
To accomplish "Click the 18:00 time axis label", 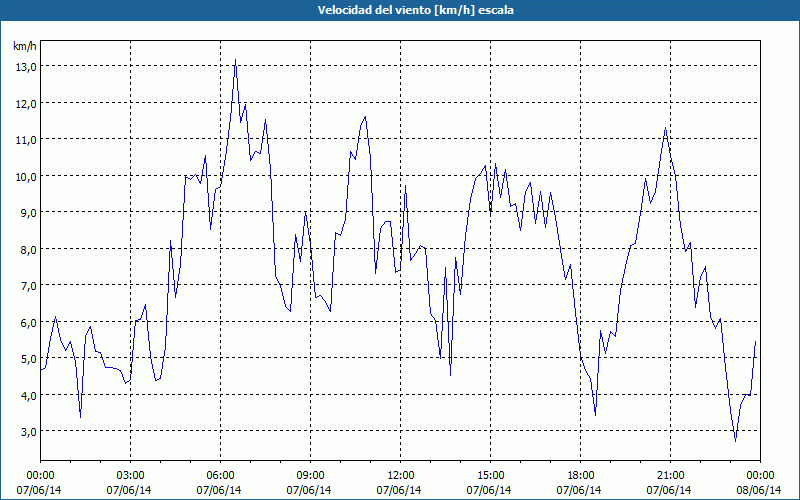I will pos(581,476).
